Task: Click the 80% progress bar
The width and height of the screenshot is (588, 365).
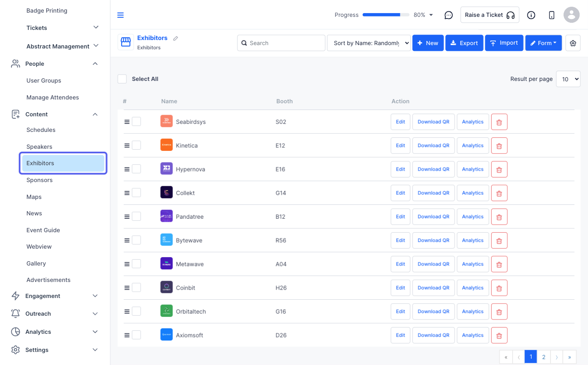Action: point(386,15)
